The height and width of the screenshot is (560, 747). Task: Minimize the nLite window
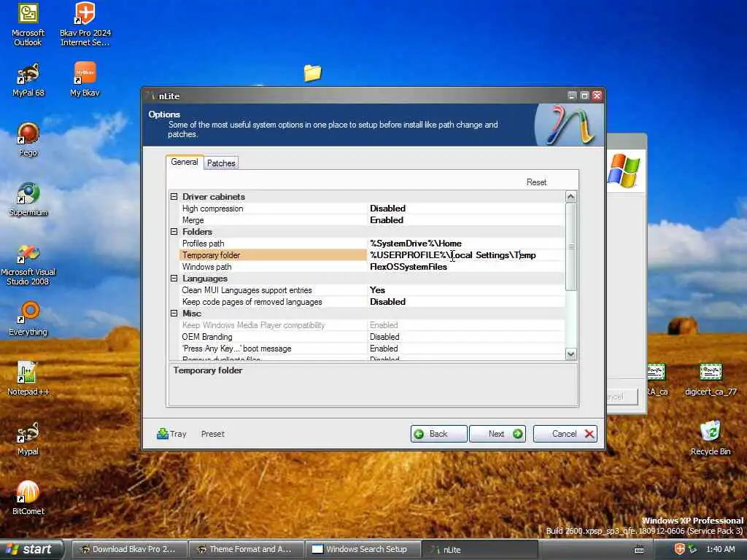point(572,96)
